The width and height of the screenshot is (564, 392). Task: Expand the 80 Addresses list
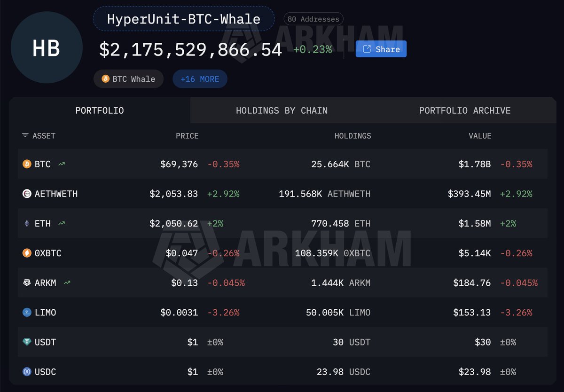point(313,19)
